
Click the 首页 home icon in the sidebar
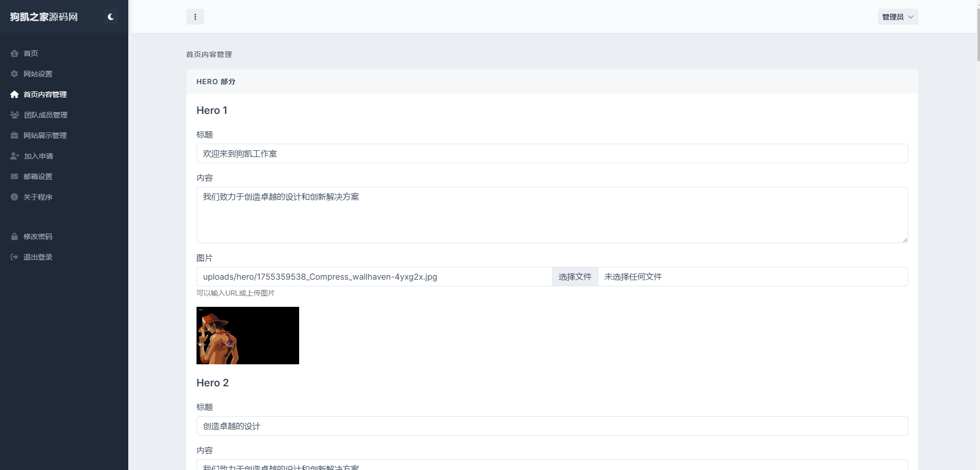14,53
